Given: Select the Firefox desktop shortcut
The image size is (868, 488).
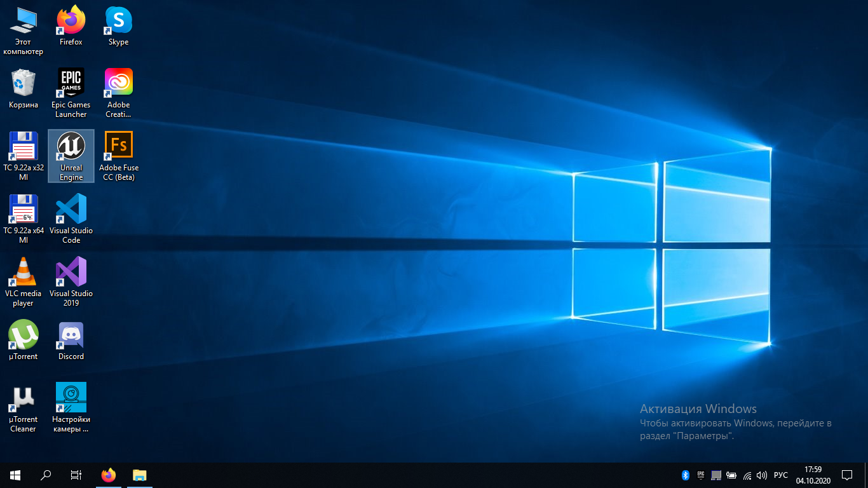Looking at the screenshot, I should click(x=71, y=26).
